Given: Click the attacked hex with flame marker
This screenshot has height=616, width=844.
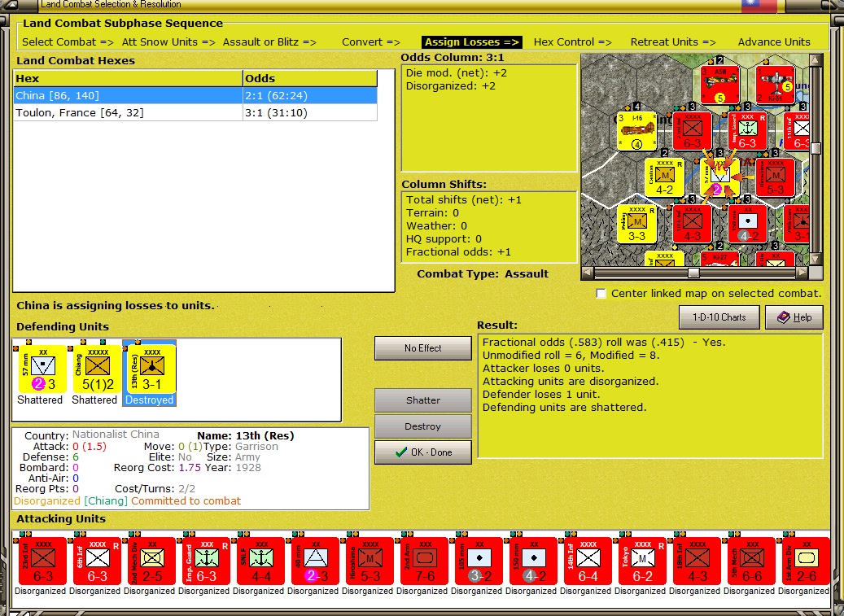Looking at the screenshot, I should point(720,177).
